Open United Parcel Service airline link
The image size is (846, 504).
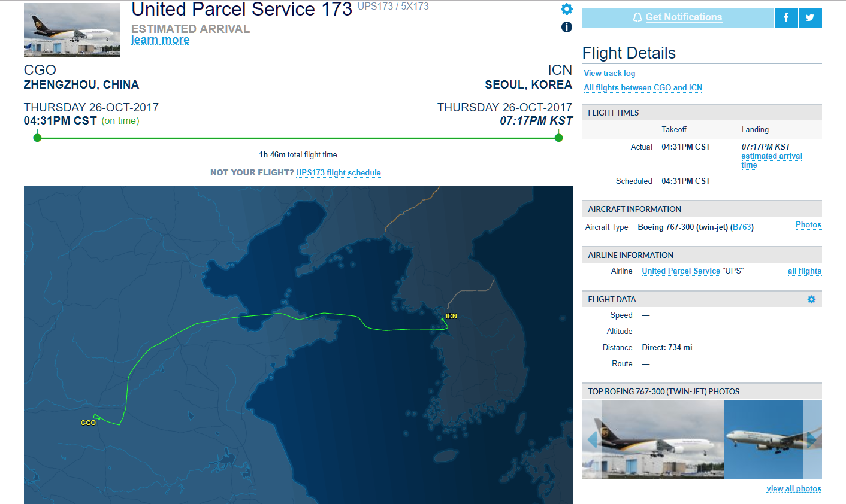[681, 271]
